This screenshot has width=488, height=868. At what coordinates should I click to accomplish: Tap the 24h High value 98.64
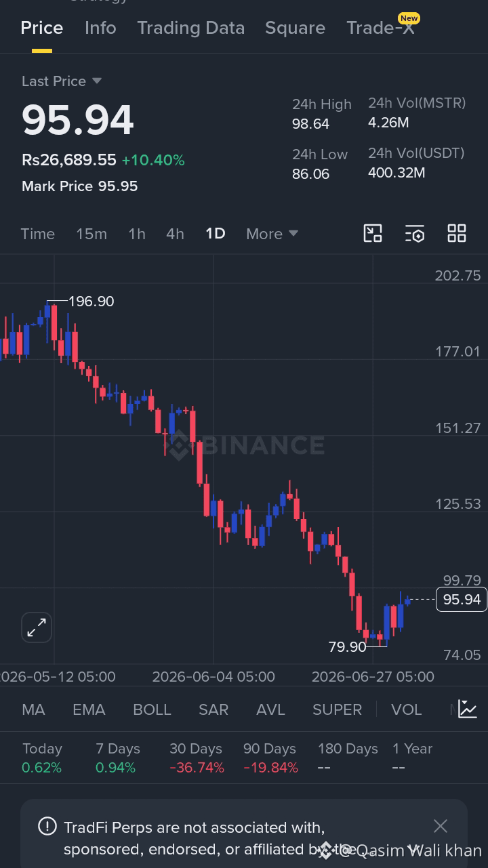(x=310, y=124)
